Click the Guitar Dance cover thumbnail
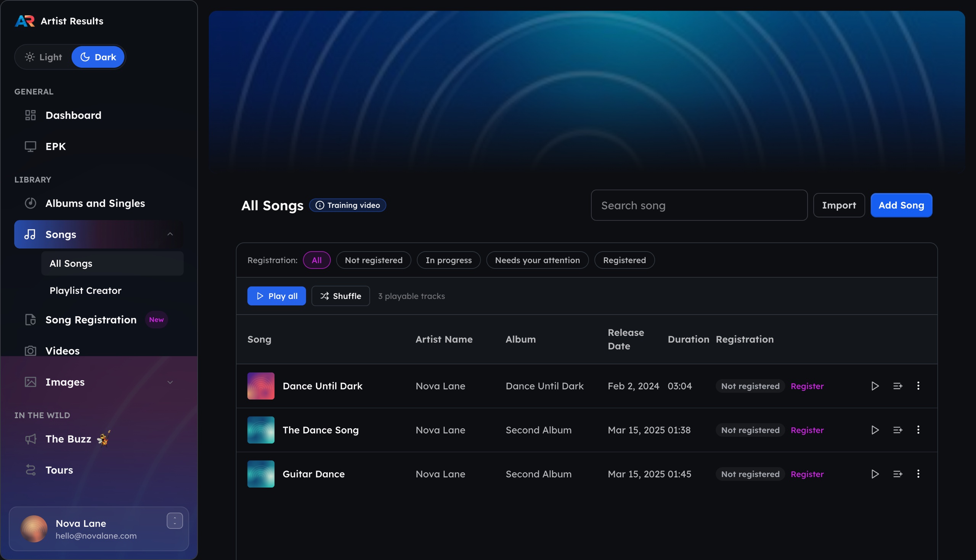The width and height of the screenshot is (976, 560). tap(260, 474)
